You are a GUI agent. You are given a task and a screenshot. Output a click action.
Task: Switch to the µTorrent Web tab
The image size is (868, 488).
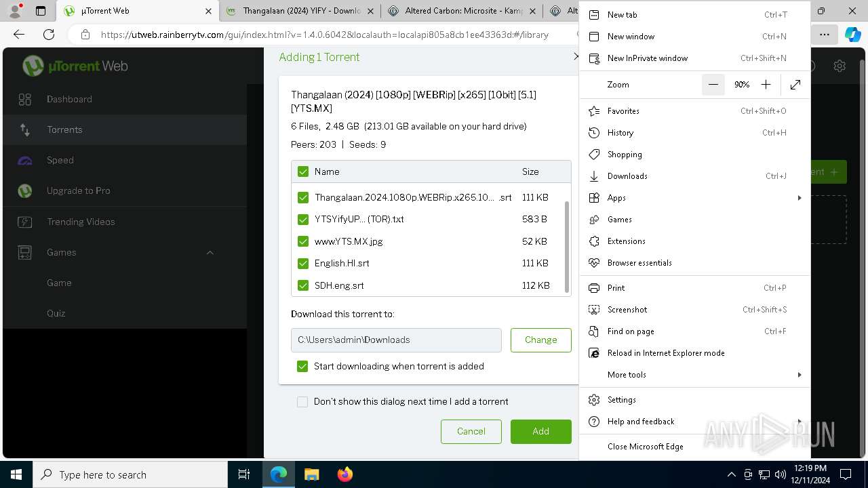[x=138, y=11]
